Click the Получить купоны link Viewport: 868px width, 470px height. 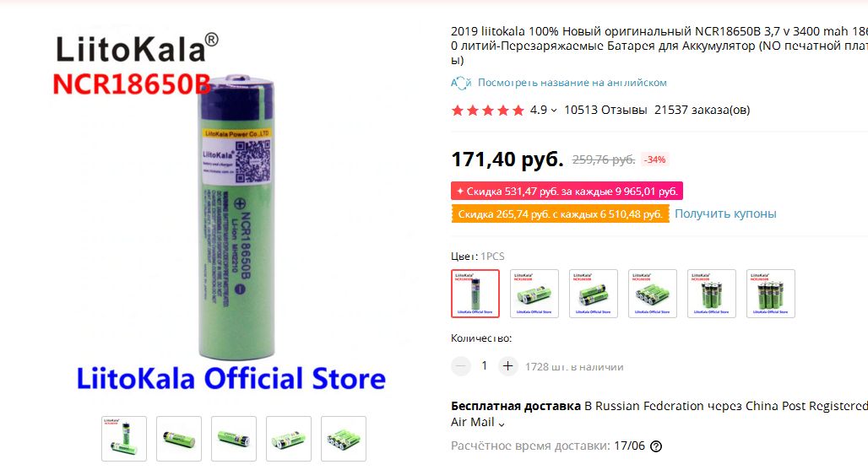[725, 214]
